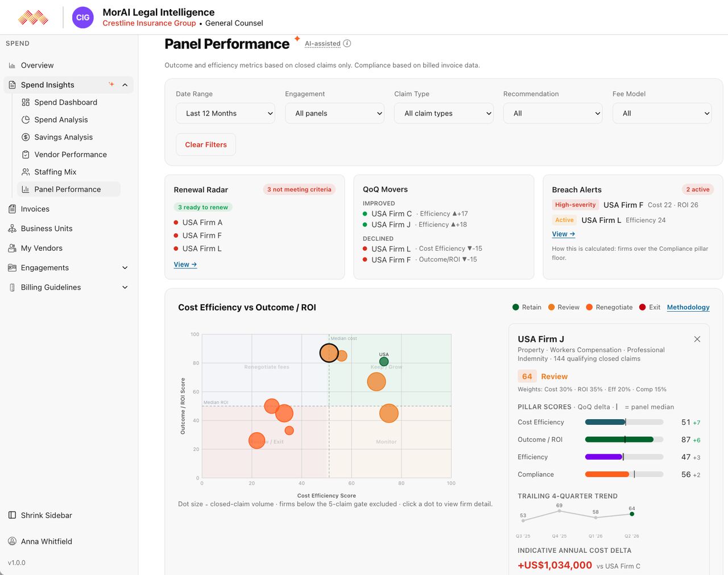The image size is (728, 575).
Task: Expand the Billing Guidelines section
Action: (125, 287)
